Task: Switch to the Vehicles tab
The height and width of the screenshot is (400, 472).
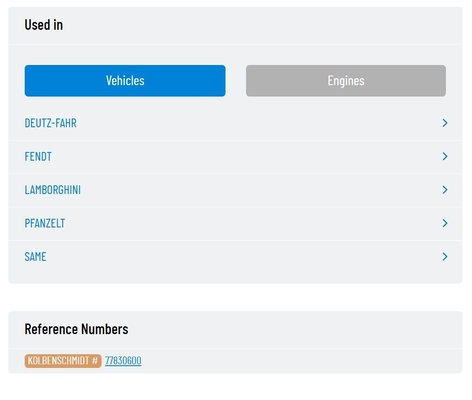Action: tap(125, 81)
